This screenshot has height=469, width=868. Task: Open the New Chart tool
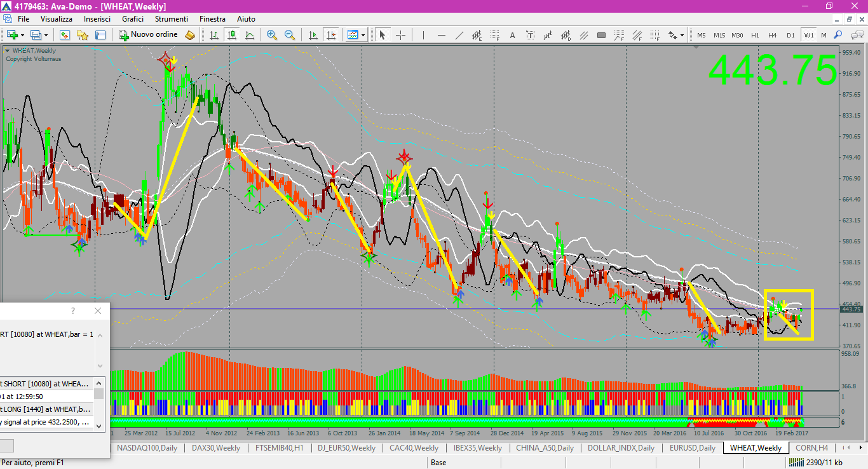click(12, 35)
